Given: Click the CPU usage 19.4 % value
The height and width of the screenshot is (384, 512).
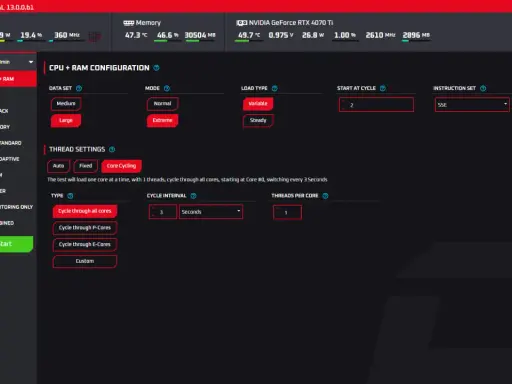Looking at the screenshot, I should coord(31,35).
